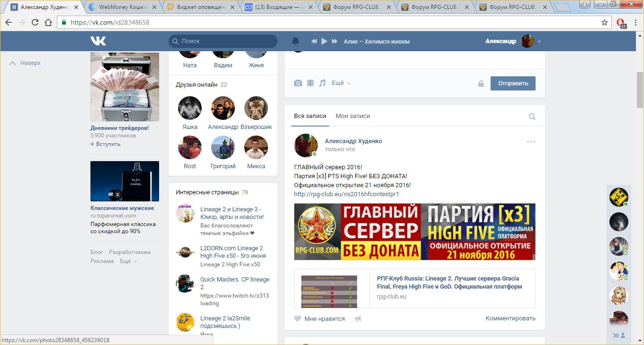Attach a video using the film icon
The height and width of the screenshot is (345, 644).
(310, 83)
